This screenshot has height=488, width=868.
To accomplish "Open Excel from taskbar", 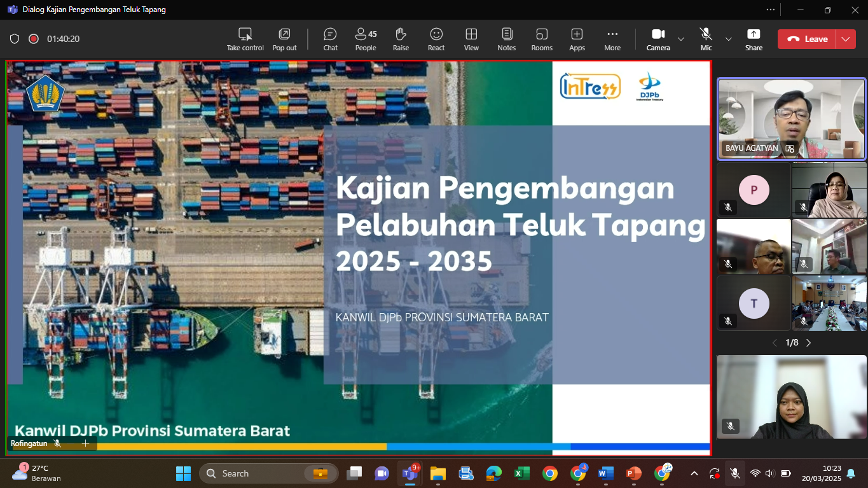I will pyautogui.click(x=522, y=473).
